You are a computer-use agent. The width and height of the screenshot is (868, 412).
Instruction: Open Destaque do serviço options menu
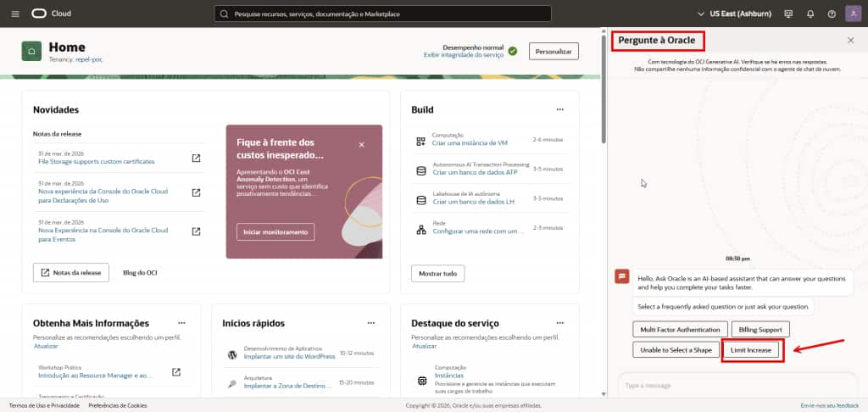coord(560,323)
